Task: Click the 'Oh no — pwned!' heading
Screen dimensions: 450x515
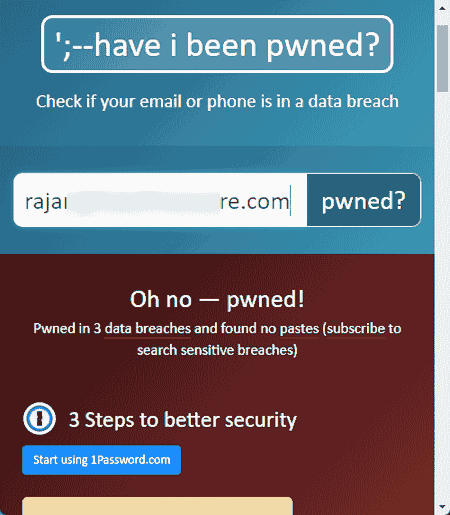Action: click(217, 299)
